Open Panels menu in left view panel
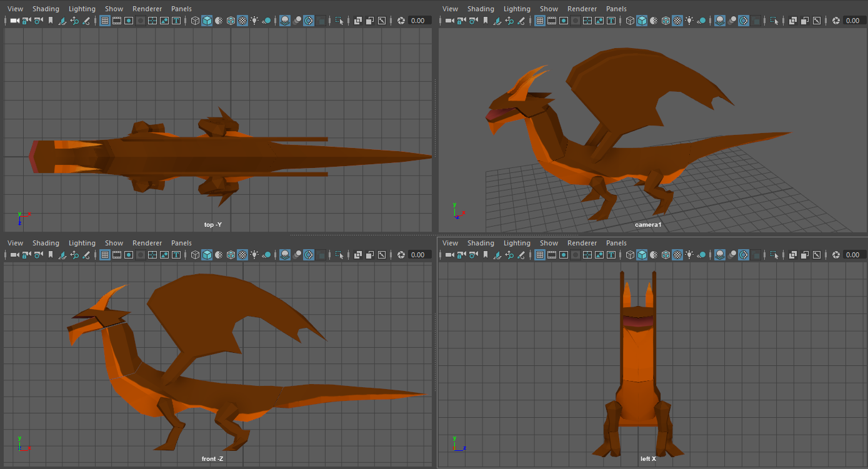The image size is (868, 469). click(x=616, y=243)
